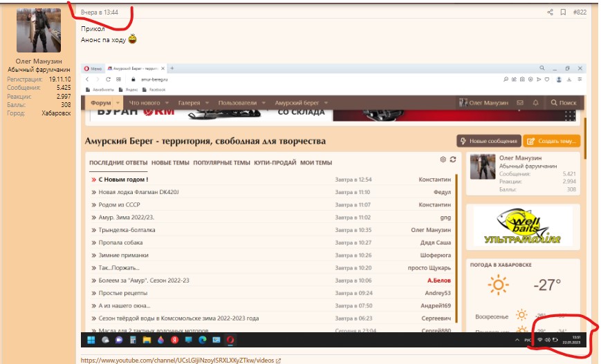Viewport: 601px width, 364px height.
Task: Expand the Форум dropdown arrow
Action: coord(118,103)
